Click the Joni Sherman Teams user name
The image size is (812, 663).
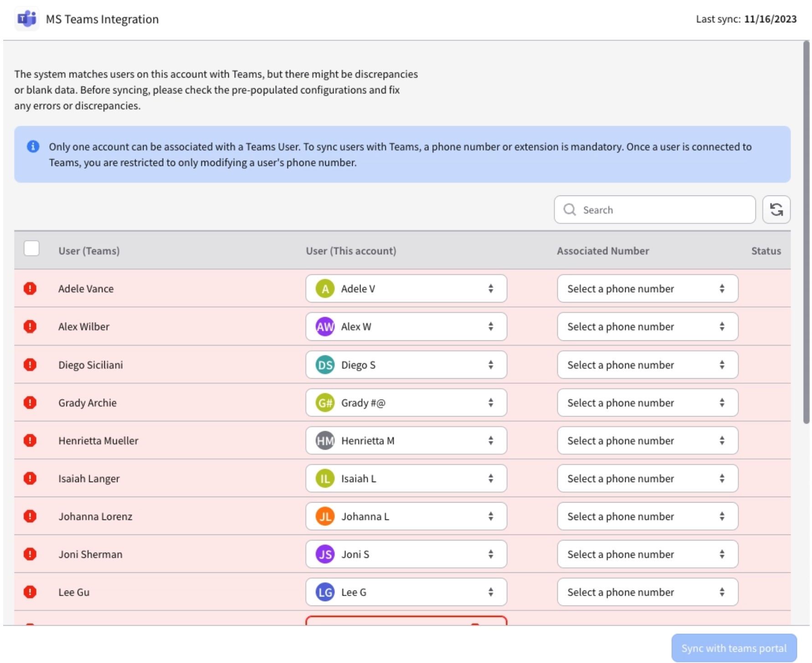(x=90, y=554)
